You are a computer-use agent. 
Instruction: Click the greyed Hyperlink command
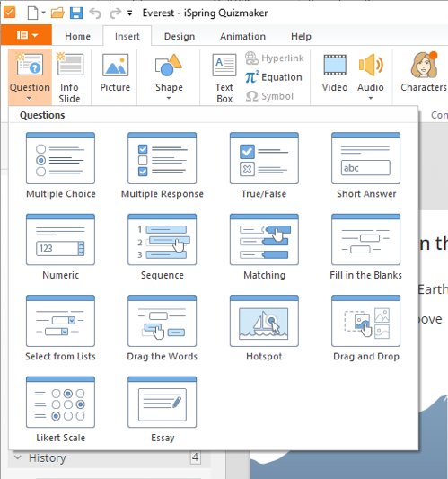(275, 58)
